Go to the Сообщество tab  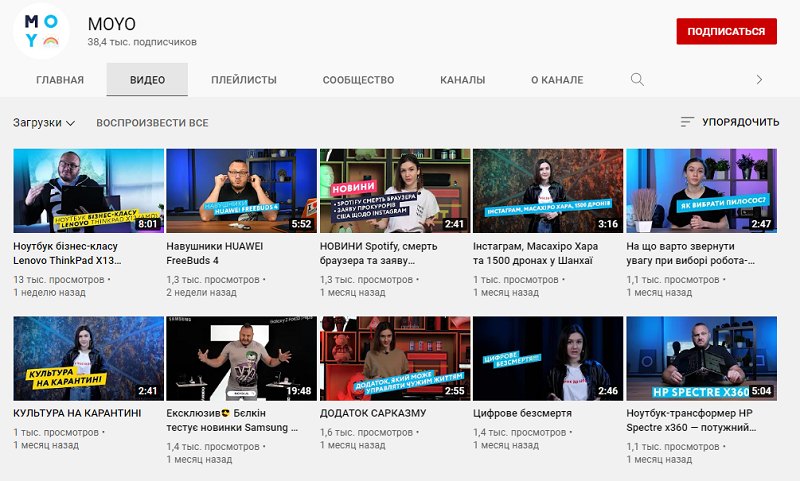(358, 80)
